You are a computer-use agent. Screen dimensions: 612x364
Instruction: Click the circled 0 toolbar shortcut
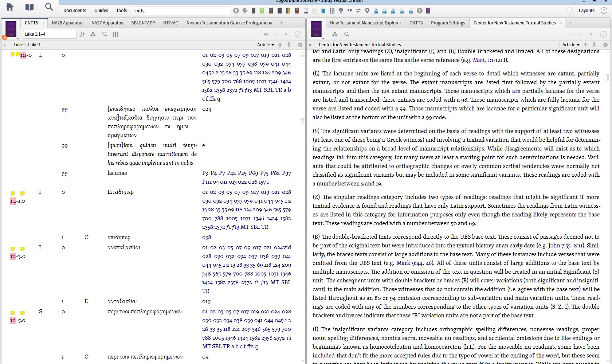click(x=236, y=11)
